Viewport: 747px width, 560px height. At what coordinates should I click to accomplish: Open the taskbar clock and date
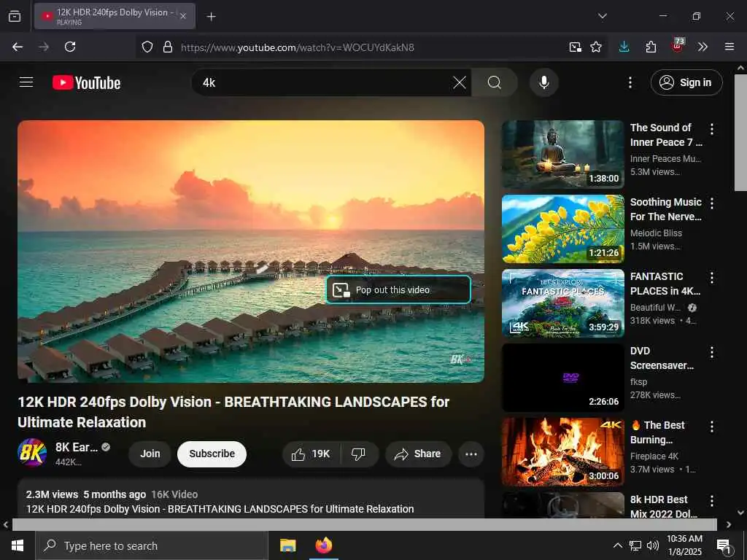click(x=684, y=545)
